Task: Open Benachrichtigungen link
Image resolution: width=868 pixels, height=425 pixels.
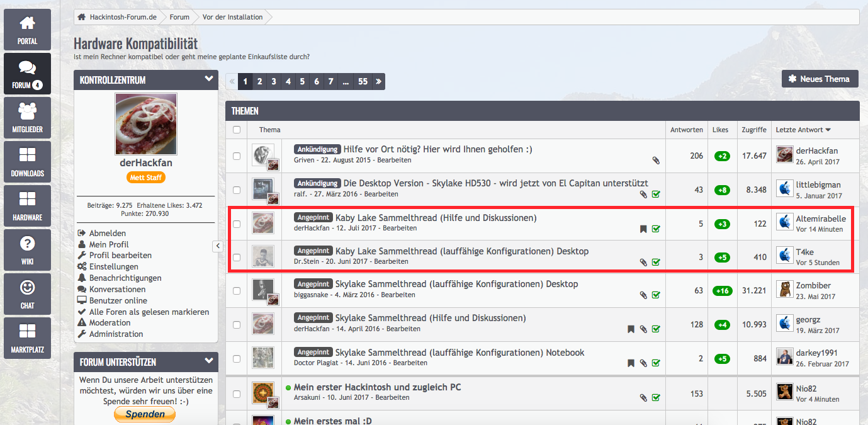Action: [125, 278]
